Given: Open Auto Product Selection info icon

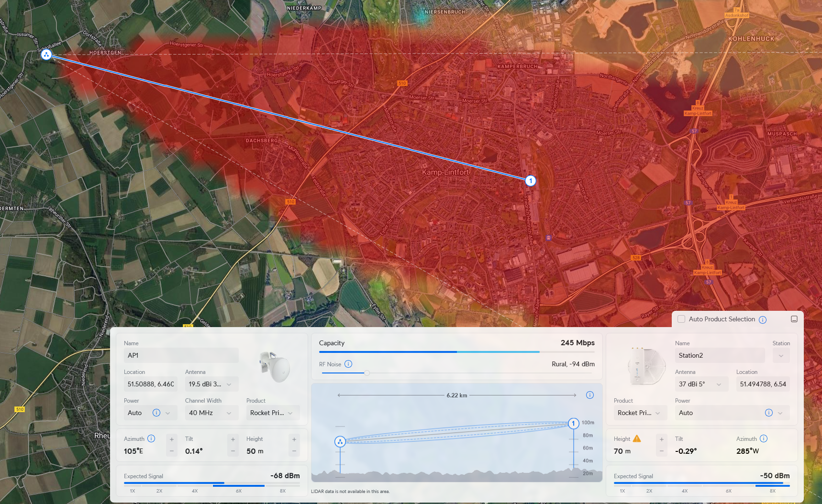Looking at the screenshot, I should 763,319.
